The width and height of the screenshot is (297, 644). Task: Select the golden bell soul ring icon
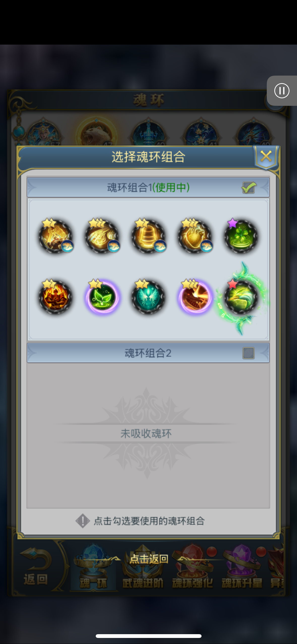(x=148, y=236)
